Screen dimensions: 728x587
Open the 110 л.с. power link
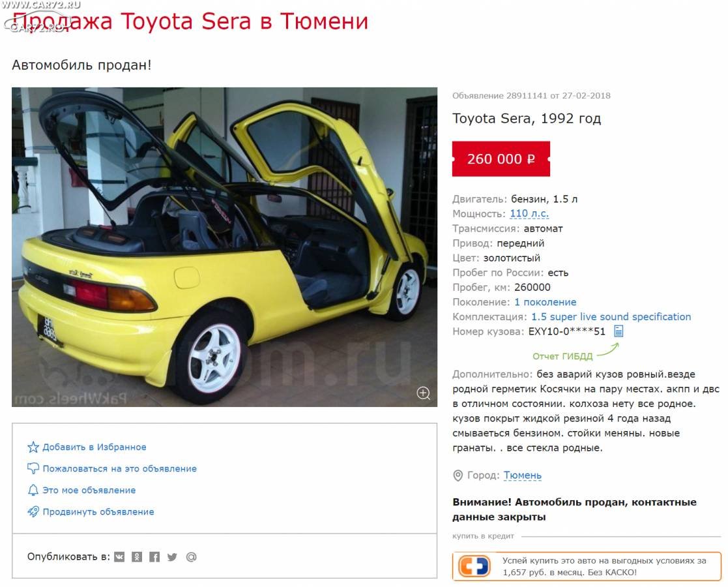(x=529, y=214)
